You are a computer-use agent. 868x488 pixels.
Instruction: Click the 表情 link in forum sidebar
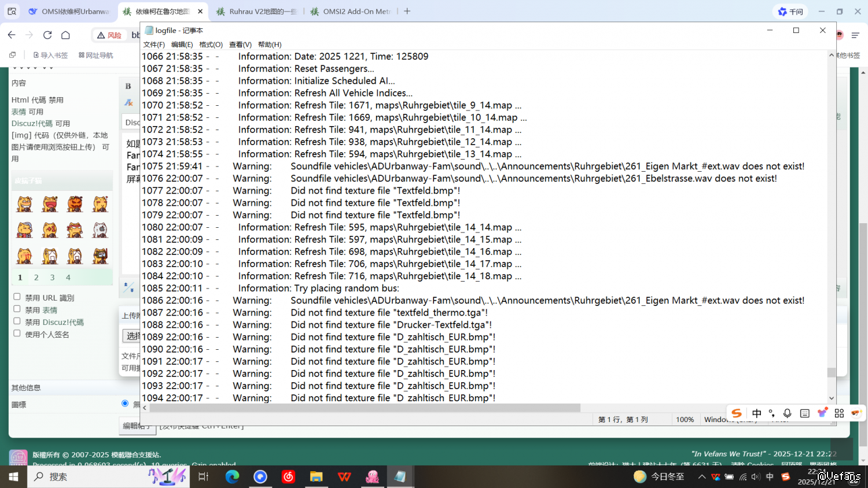tap(19, 112)
